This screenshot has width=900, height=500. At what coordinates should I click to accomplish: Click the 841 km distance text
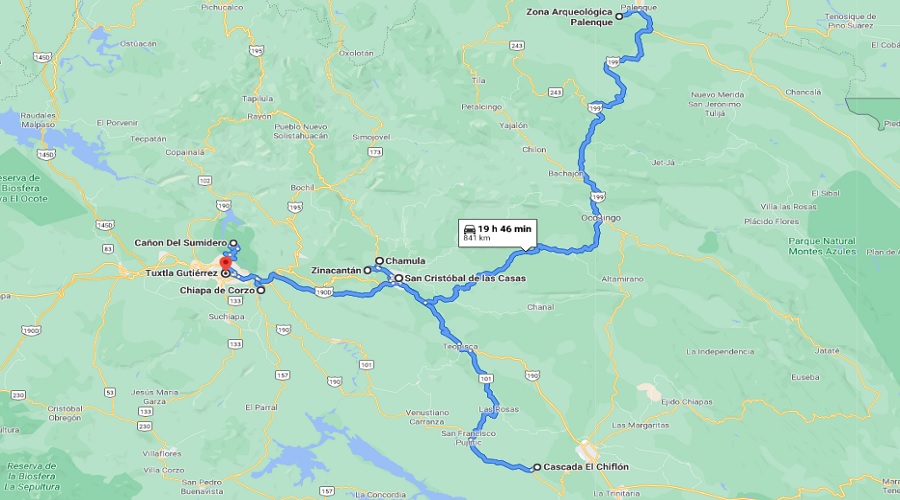click(477, 238)
